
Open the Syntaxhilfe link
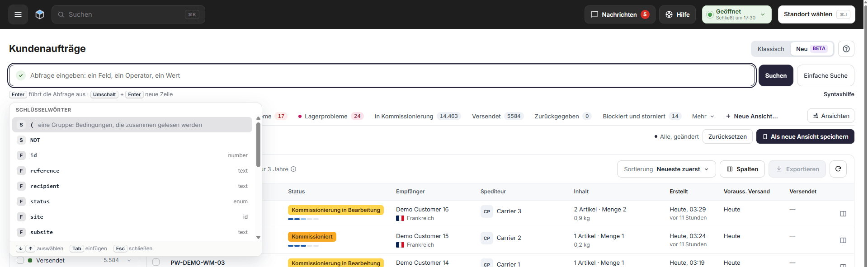pos(839,94)
